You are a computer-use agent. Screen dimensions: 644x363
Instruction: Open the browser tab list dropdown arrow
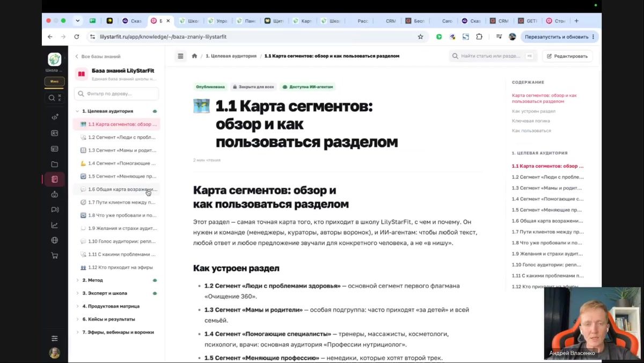point(77,21)
